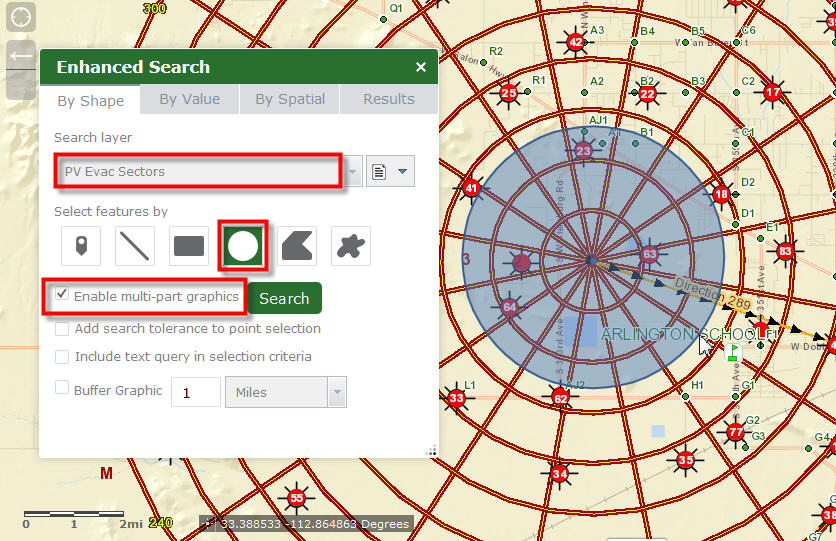Click the siren marker 42
The image size is (836, 541).
[x=575, y=42]
